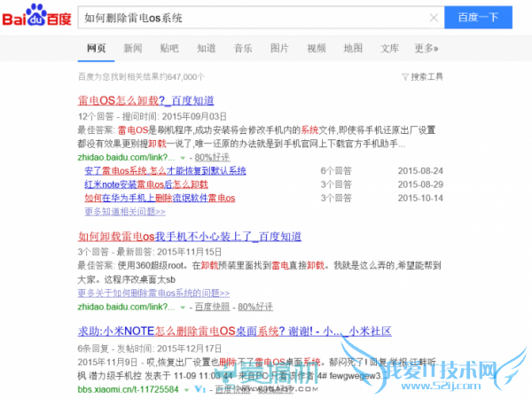
Task: Open the 视频 tab
Action: pyautogui.click(x=317, y=48)
